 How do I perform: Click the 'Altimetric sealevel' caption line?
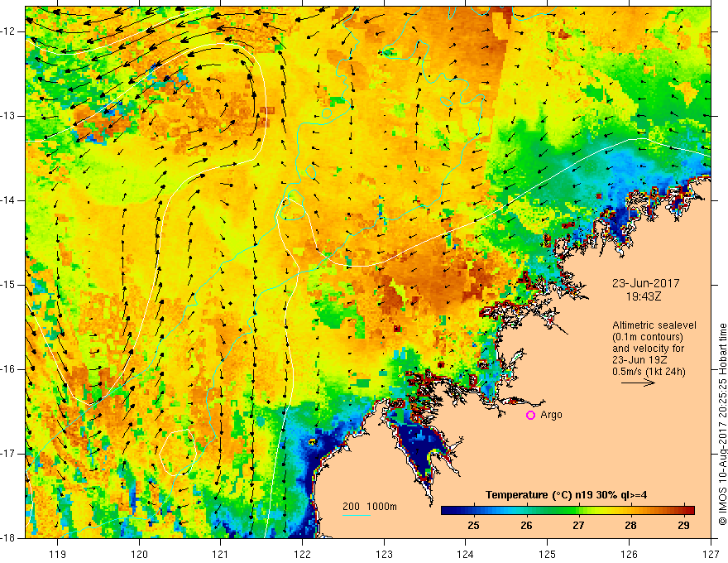point(654,325)
